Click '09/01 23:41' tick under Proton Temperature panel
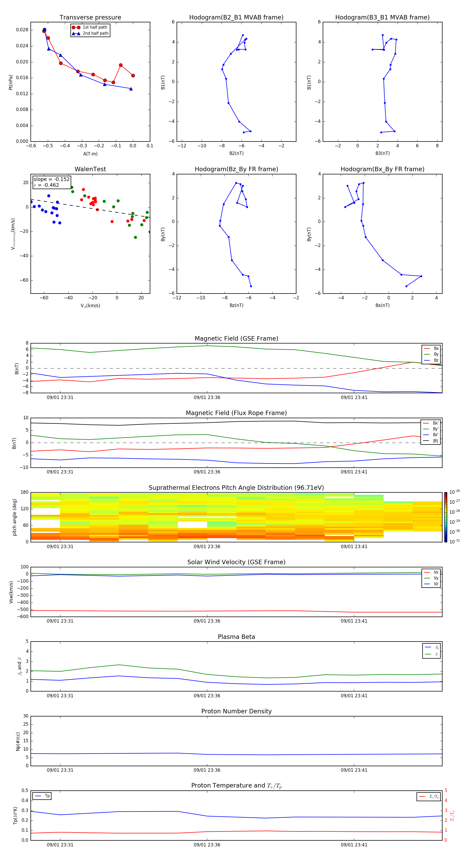This screenshot has height=868, width=473. [x=354, y=845]
